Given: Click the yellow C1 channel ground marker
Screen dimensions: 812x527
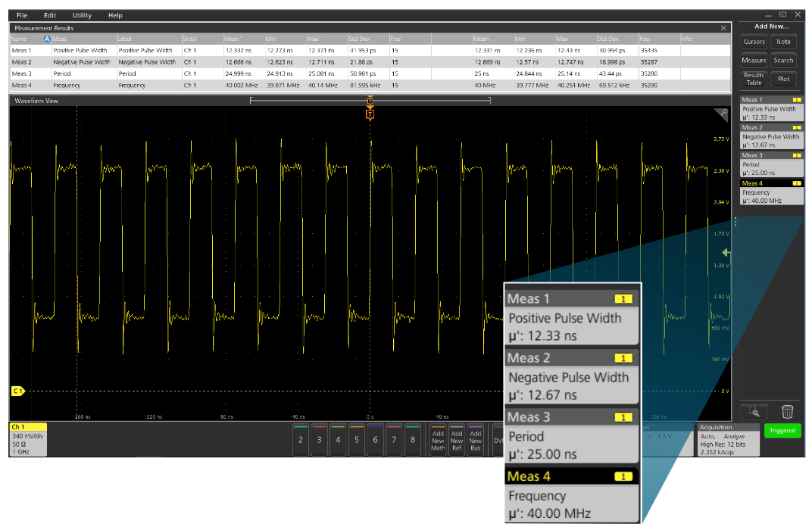Looking at the screenshot, I should click(17, 391).
